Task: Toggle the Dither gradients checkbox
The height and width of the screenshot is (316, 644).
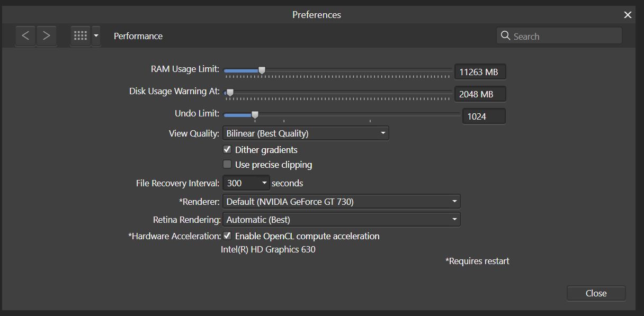Action: [227, 149]
